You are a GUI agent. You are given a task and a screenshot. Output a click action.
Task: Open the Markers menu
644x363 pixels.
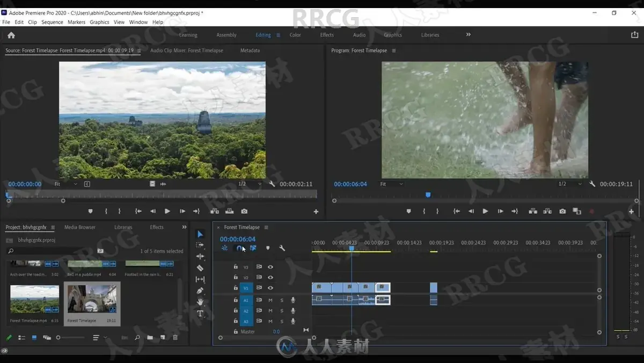(76, 22)
